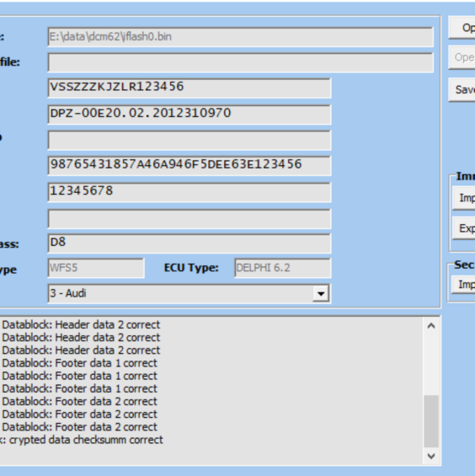Viewport: 475px width, 476px height.
Task: Click the log line 'crypted data checksumm correct'
Action: (x=82, y=440)
